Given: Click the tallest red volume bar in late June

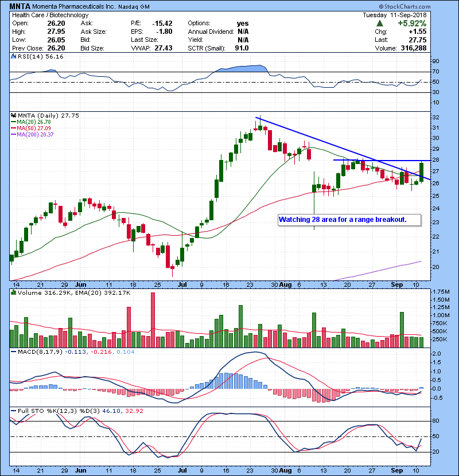Looking at the screenshot, I should (x=153, y=320).
